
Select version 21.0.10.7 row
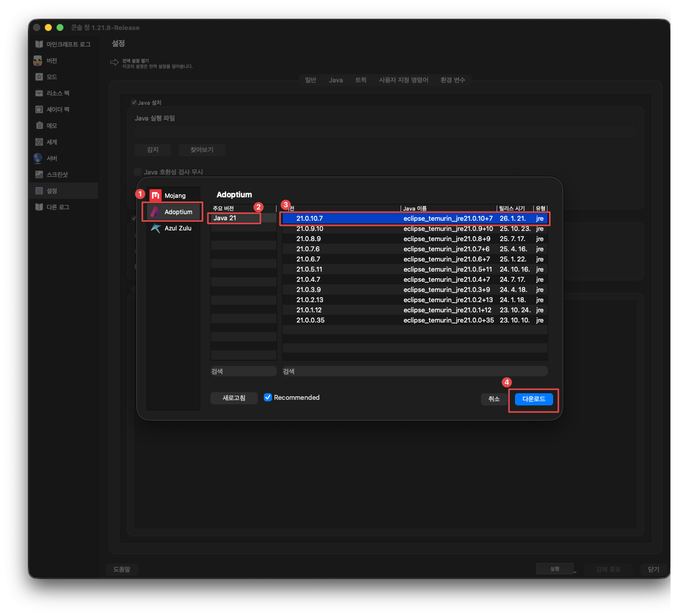[x=415, y=218]
